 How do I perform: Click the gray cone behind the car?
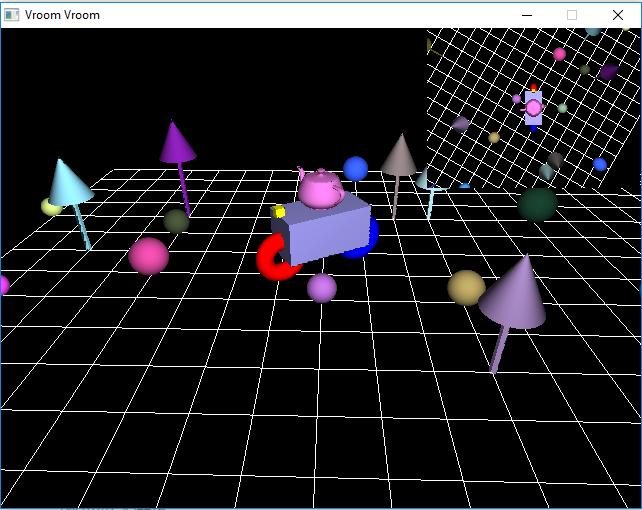point(399,157)
